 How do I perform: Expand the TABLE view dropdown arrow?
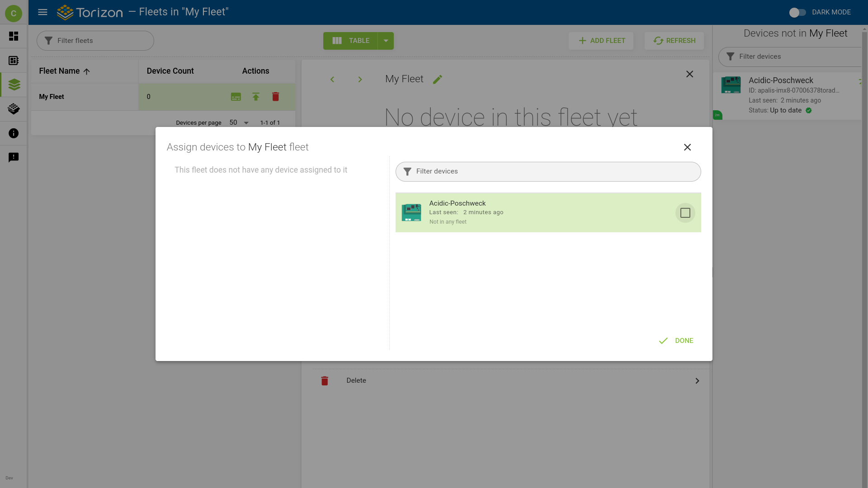click(386, 41)
